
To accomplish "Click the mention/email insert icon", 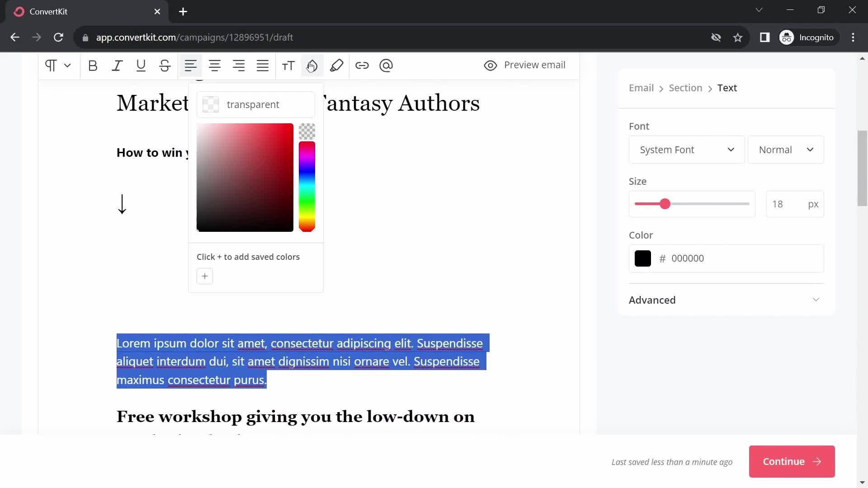I will coord(387,65).
